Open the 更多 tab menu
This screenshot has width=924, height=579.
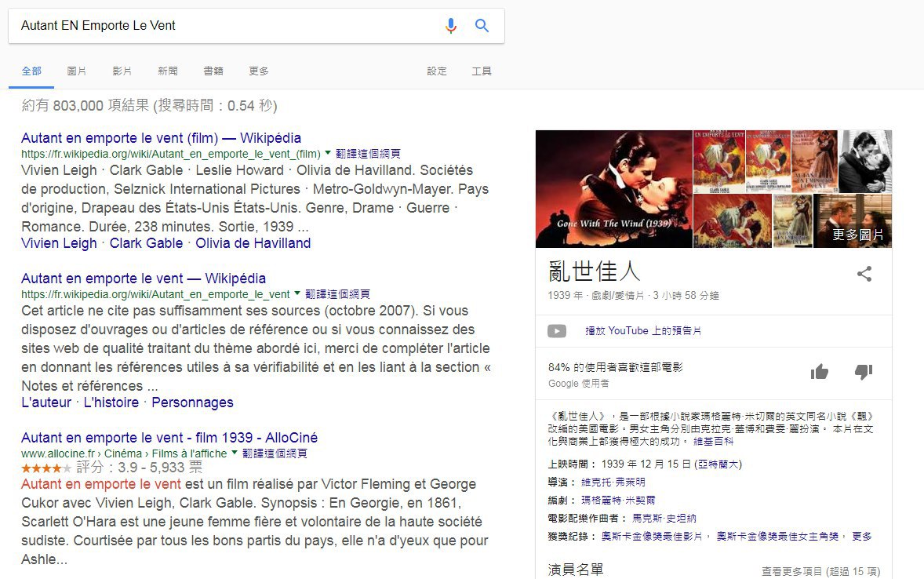[259, 71]
